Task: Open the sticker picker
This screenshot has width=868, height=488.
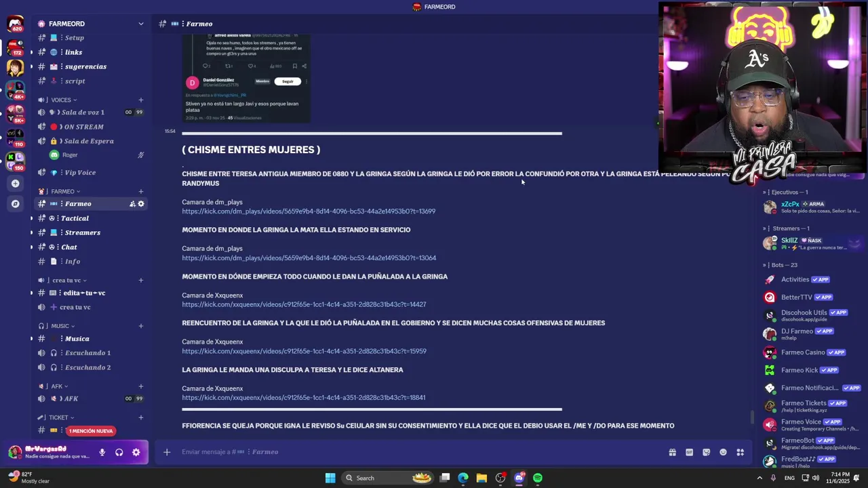Action: 706,452
